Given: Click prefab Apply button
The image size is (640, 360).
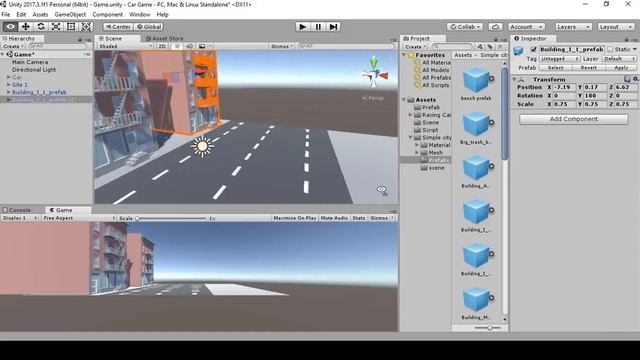Looking at the screenshot, I should click(x=621, y=68).
